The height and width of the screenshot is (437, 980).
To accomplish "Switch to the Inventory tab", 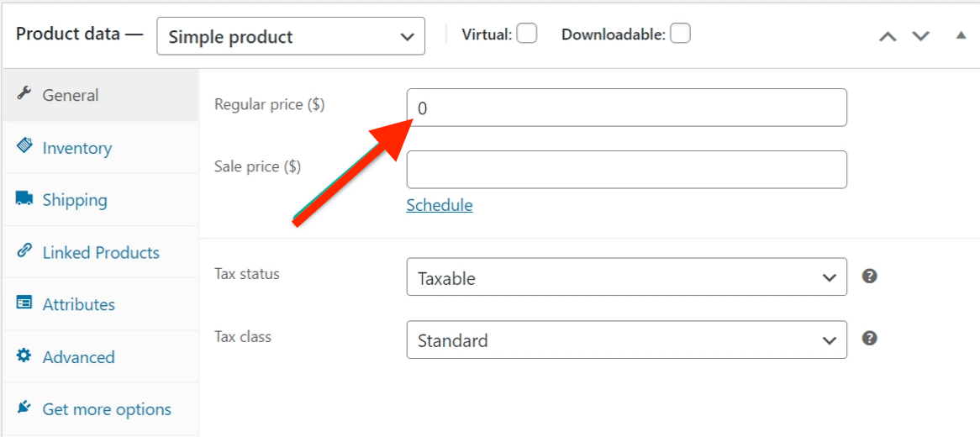I will [77, 148].
